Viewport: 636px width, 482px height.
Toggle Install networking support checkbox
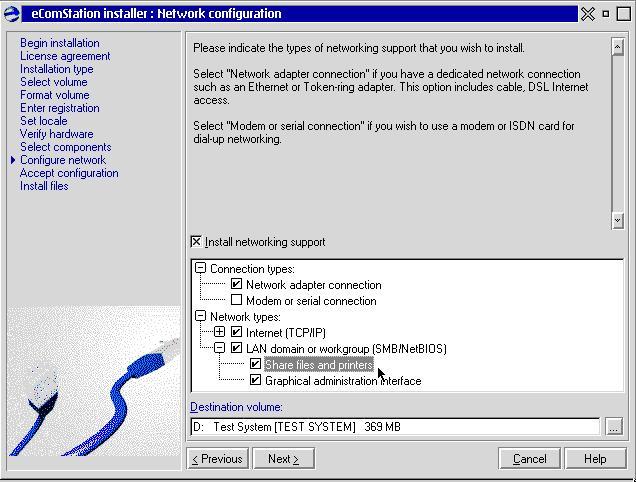[x=196, y=242]
